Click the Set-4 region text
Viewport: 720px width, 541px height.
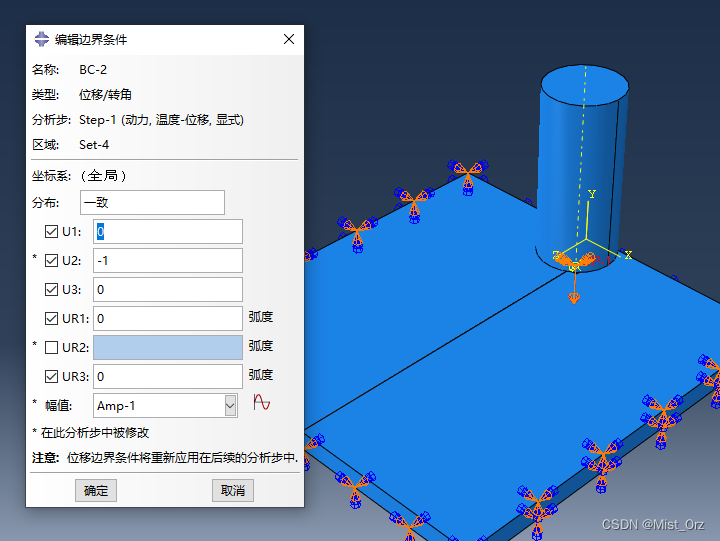[94, 145]
